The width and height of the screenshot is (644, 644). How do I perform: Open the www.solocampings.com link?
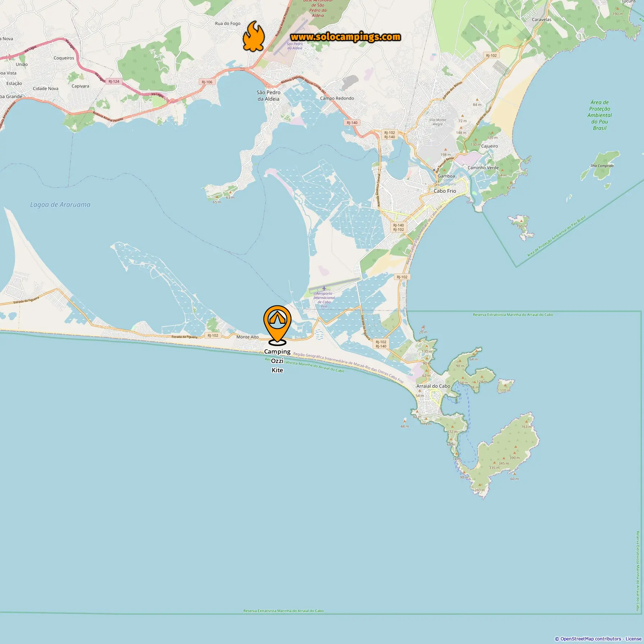345,37
